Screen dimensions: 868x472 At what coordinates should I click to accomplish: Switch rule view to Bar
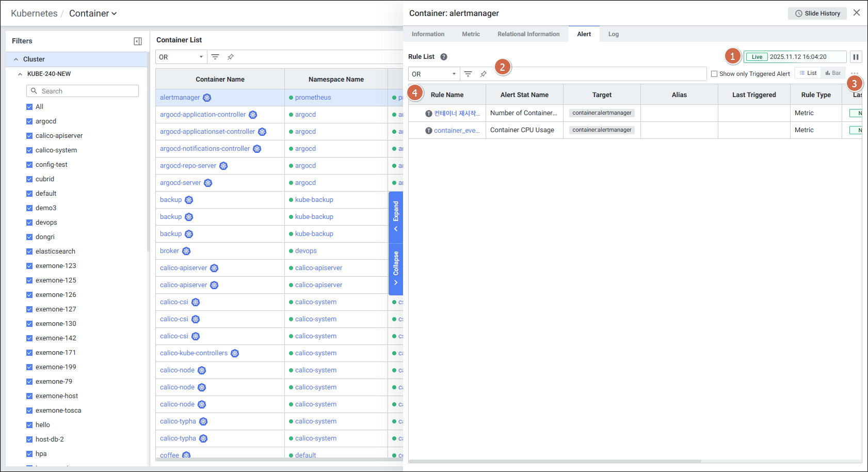pos(833,73)
